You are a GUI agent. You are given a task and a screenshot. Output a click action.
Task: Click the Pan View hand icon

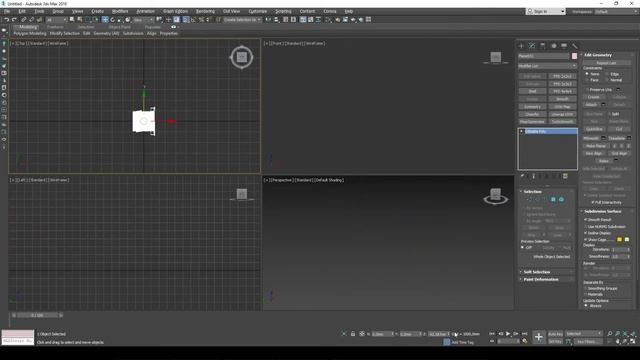(x=618, y=341)
